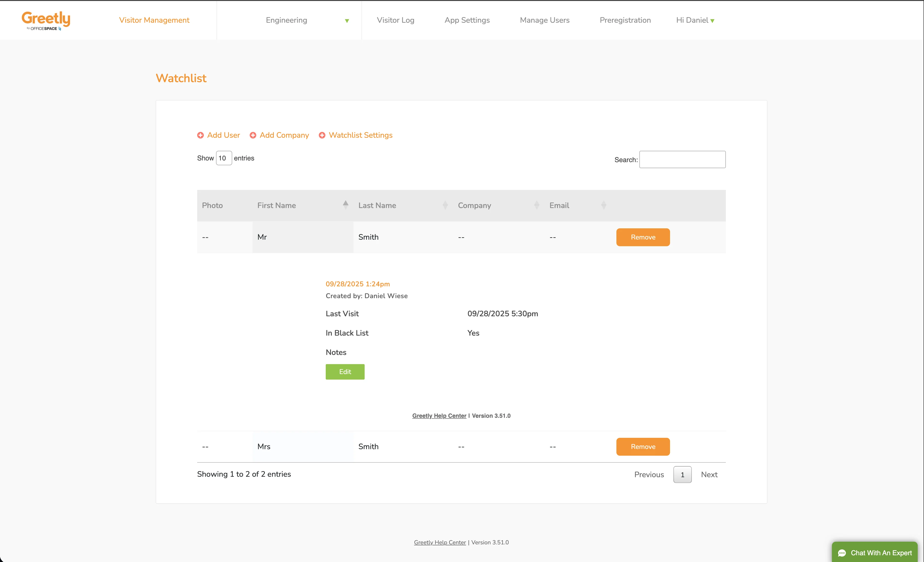Click the Email column sort icon
Screen dimensions: 924x562
pos(603,205)
